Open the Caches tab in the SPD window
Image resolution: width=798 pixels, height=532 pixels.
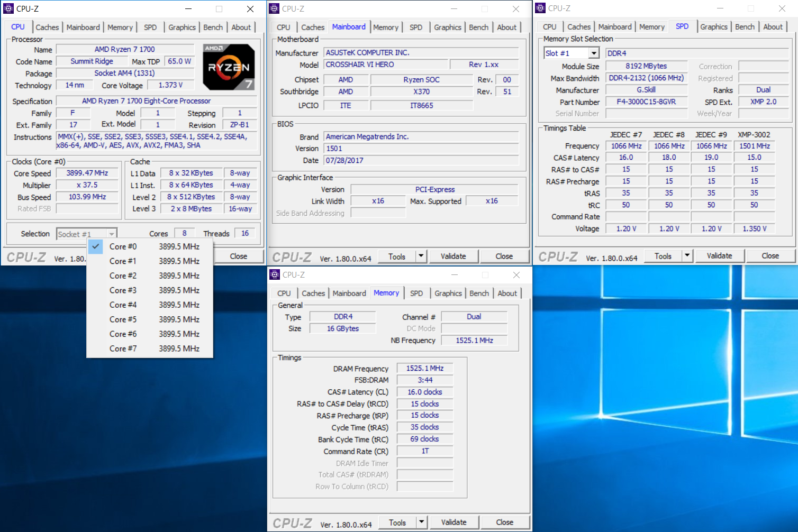point(579,27)
